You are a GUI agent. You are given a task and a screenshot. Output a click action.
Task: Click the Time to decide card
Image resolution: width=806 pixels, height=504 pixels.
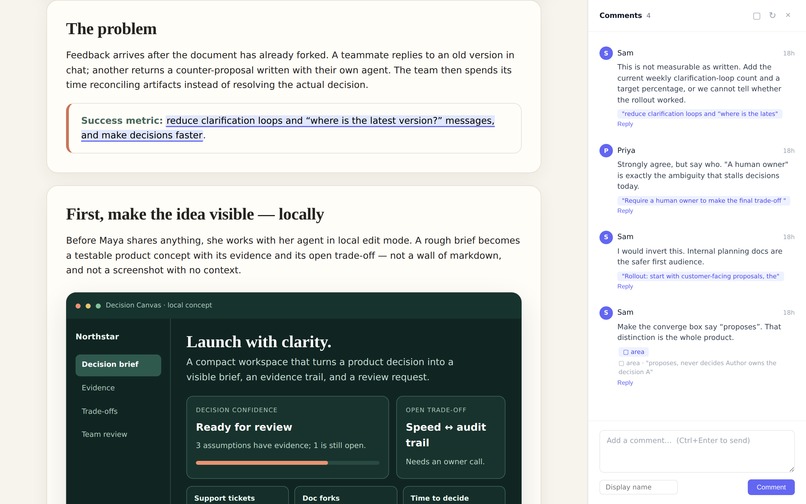[x=454, y=496]
